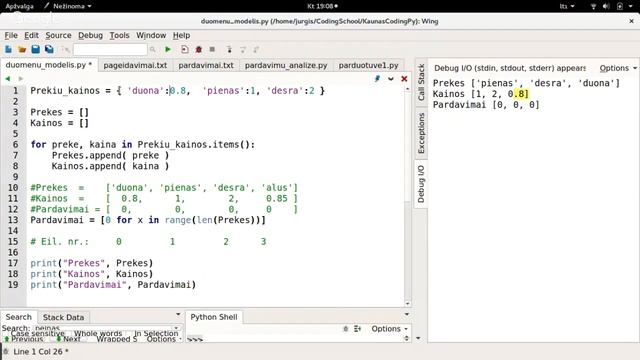Open the clock at Kt 19:08
Viewport: 640px width, 360px height.
(x=322, y=6)
